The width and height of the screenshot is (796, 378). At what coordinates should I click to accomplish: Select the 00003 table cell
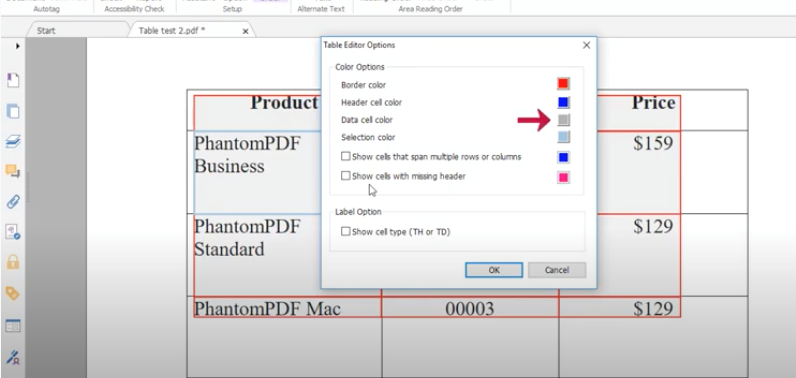click(x=470, y=308)
